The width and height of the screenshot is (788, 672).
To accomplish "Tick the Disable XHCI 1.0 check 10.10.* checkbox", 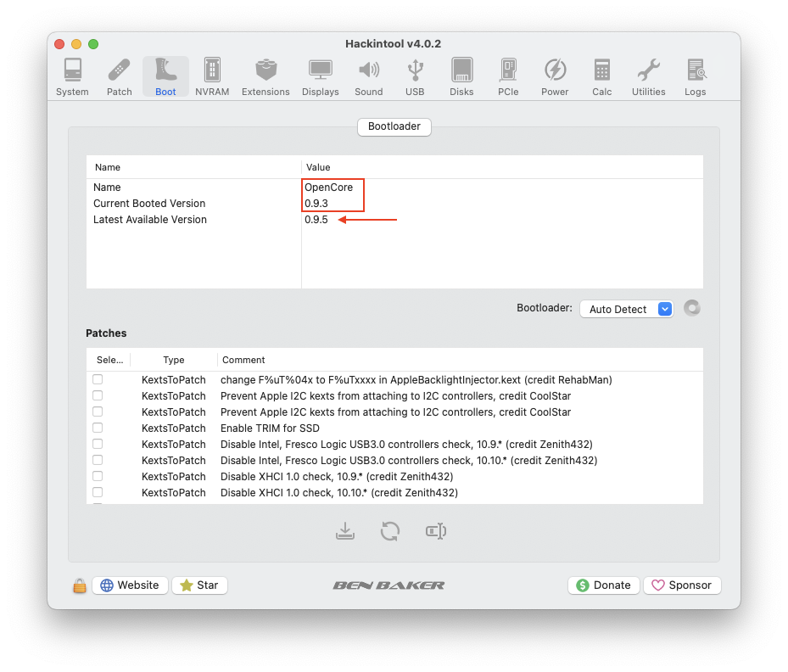I will point(98,492).
